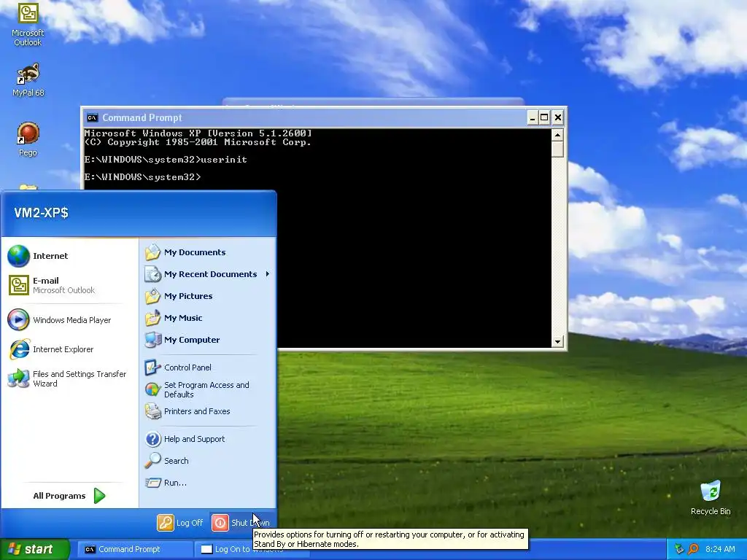Open the Recycle Bin on desktop
The image size is (747, 560).
(711, 497)
